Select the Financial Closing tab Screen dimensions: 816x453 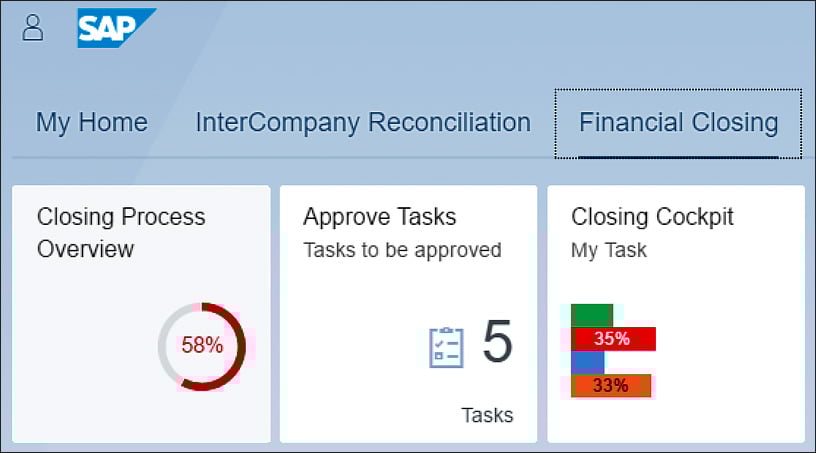coord(679,123)
